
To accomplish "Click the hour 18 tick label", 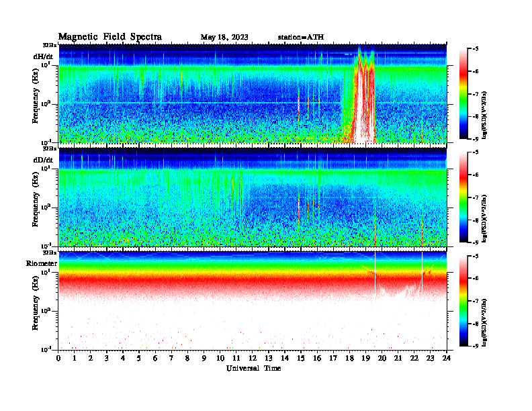I will click(349, 359).
